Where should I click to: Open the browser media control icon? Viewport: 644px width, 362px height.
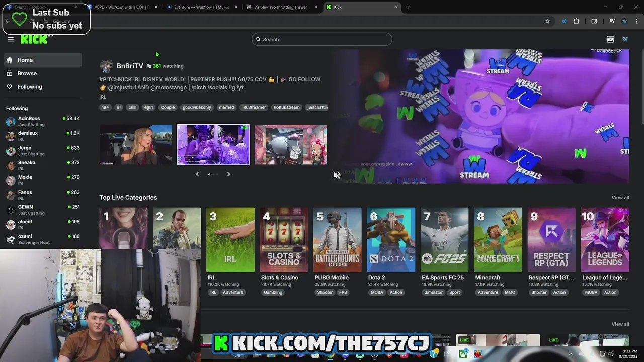point(612,21)
